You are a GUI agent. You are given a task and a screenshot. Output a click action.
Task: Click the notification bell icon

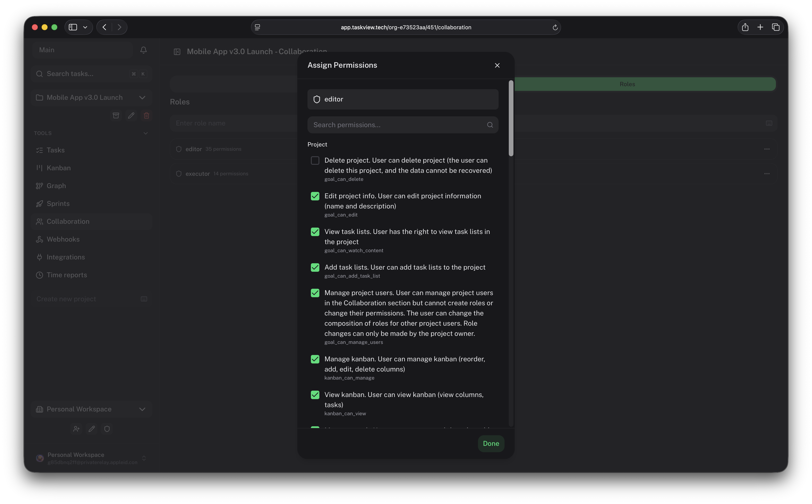pos(143,50)
